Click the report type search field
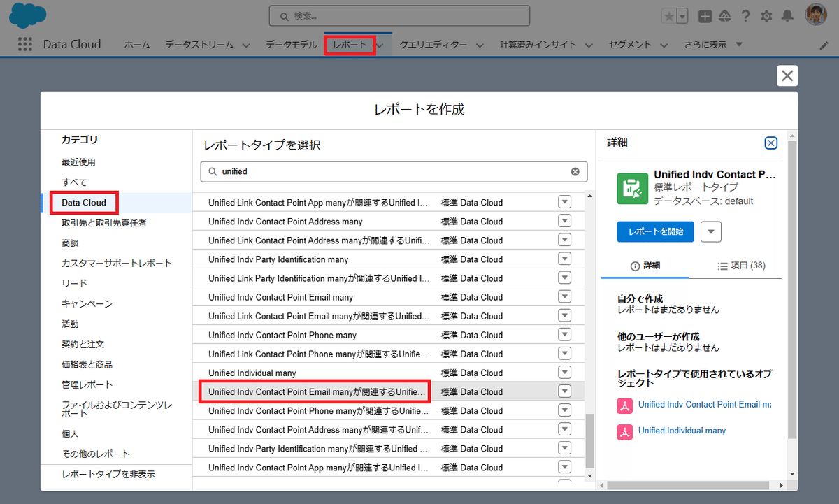Screen dimensions: 839x504 tap(394, 171)
